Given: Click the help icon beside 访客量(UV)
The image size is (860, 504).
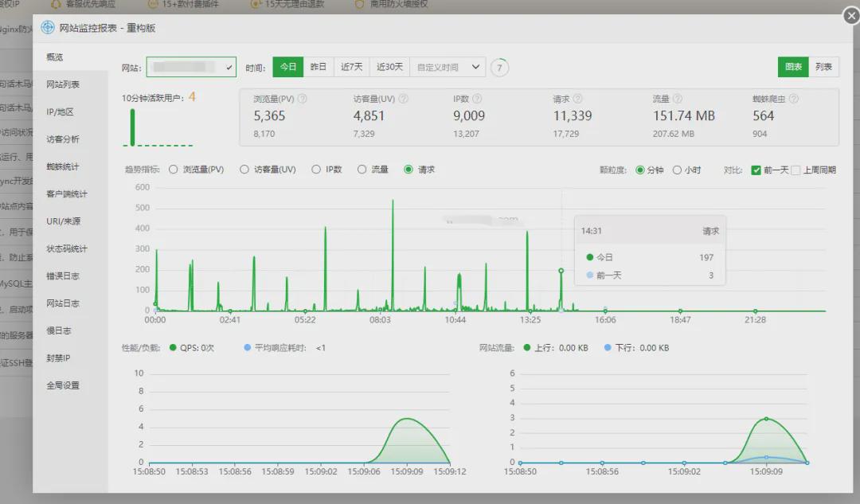Looking at the screenshot, I should pyautogui.click(x=403, y=99).
